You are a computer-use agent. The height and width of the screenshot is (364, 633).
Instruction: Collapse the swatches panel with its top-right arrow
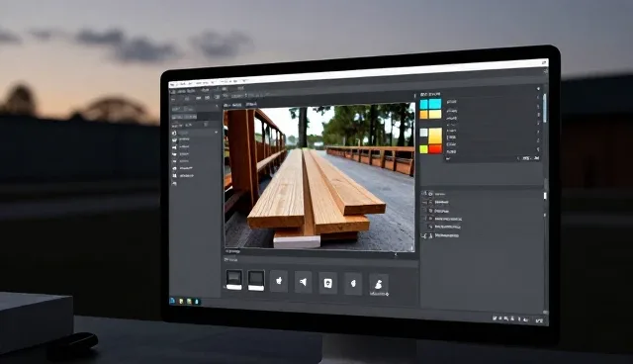pyautogui.click(x=538, y=88)
